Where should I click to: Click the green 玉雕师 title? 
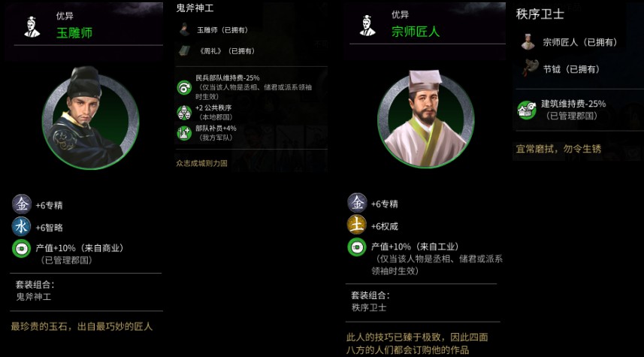coord(74,33)
